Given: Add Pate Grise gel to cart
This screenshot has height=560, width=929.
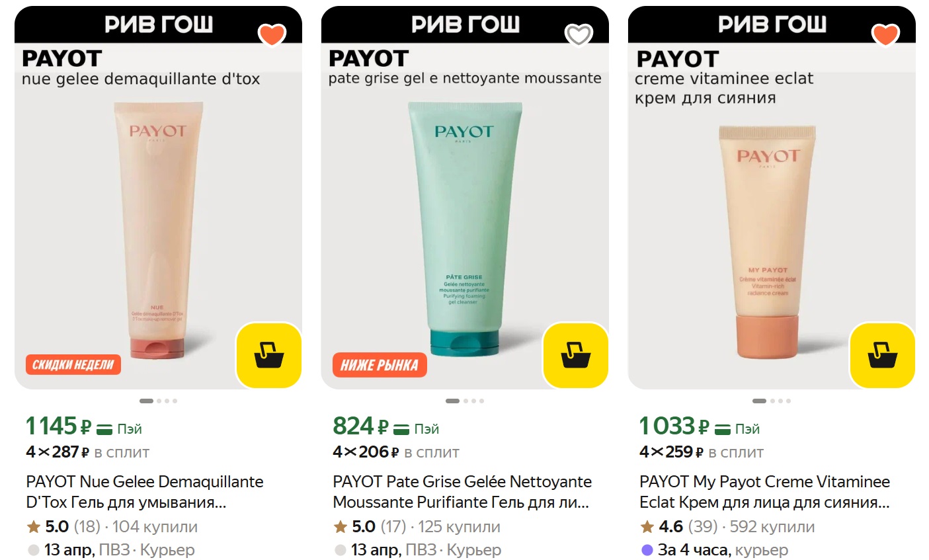Looking at the screenshot, I should coord(575,356).
